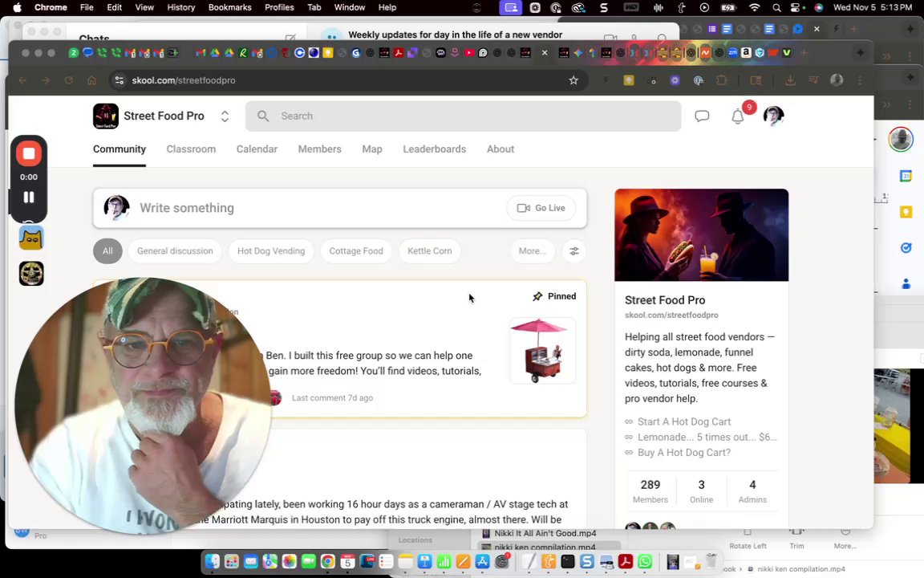The width and height of the screenshot is (924, 578).
Task: Click the 289 Members count
Action: 650,490
